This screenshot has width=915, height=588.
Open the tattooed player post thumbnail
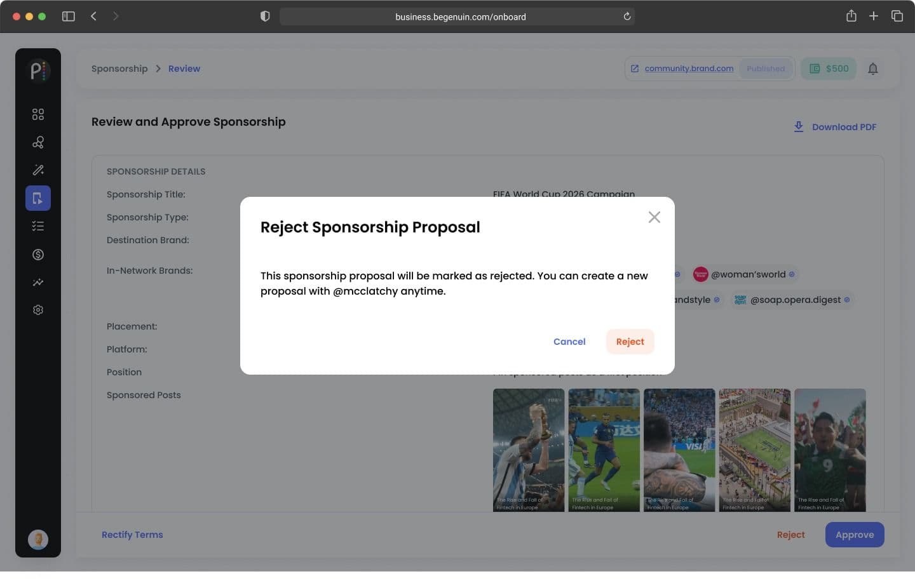tap(679, 450)
